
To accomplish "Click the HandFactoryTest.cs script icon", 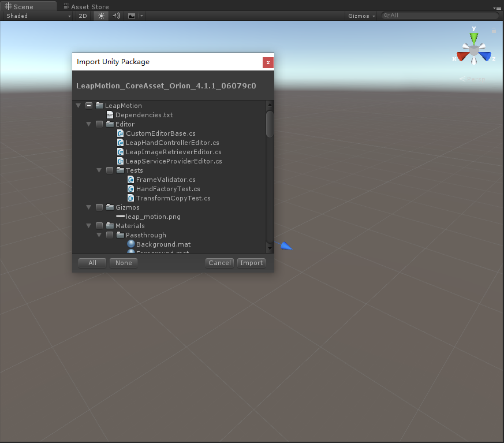I will tap(131, 189).
